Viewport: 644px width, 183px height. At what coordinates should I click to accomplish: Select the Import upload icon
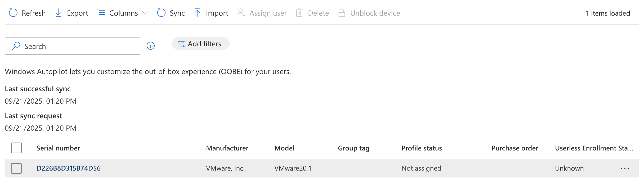197,13
